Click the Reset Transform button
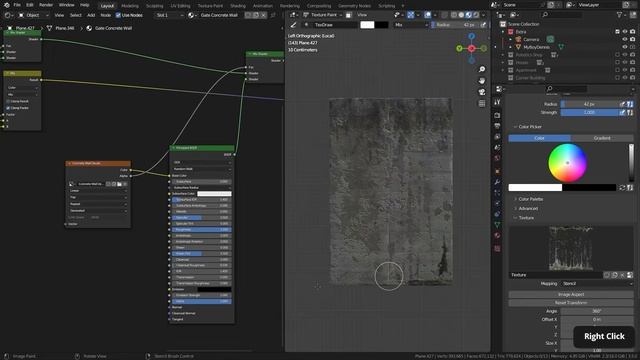The width and height of the screenshot is (640, 360). coord(571,303)
